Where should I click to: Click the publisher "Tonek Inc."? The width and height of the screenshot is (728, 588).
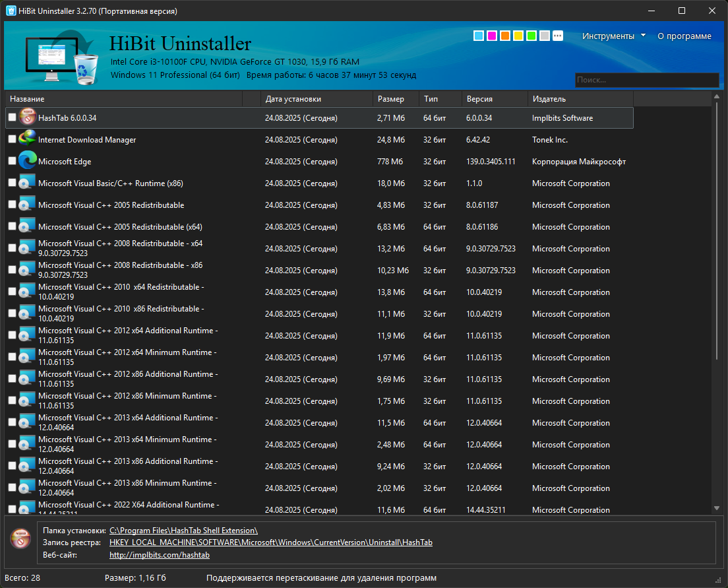coord(550,140)
